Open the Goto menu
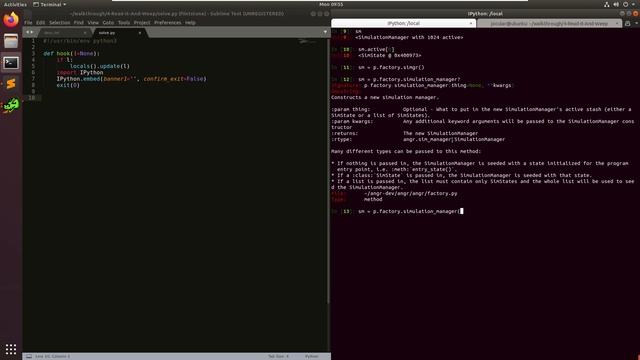 click(x=108, y=22)
